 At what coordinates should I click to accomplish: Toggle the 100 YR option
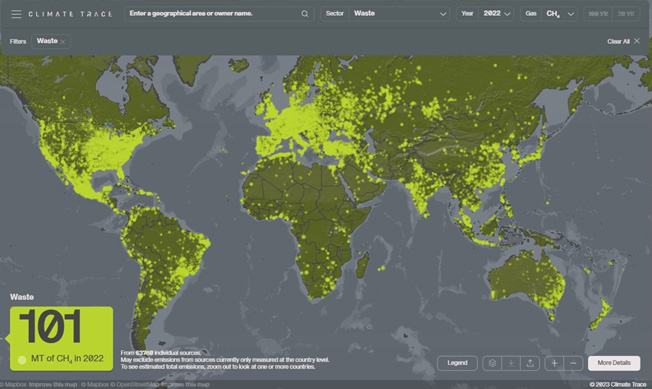pyautogui.click(x=598, y=14)
